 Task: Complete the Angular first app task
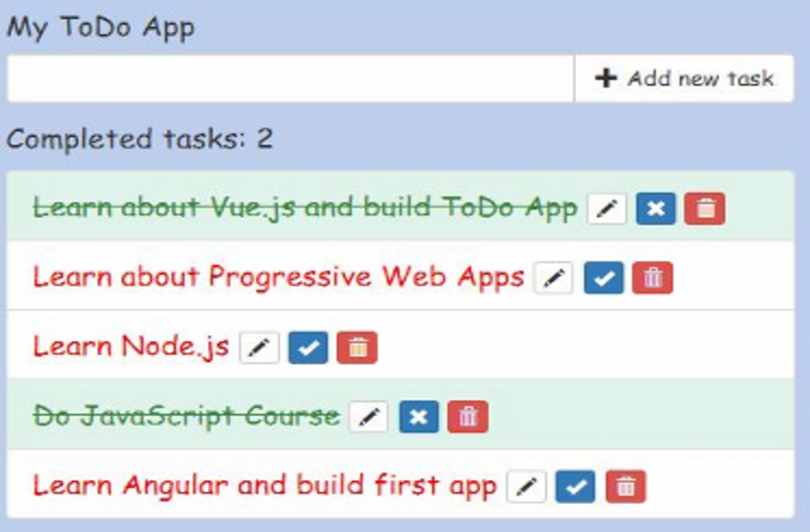point(575,486)
